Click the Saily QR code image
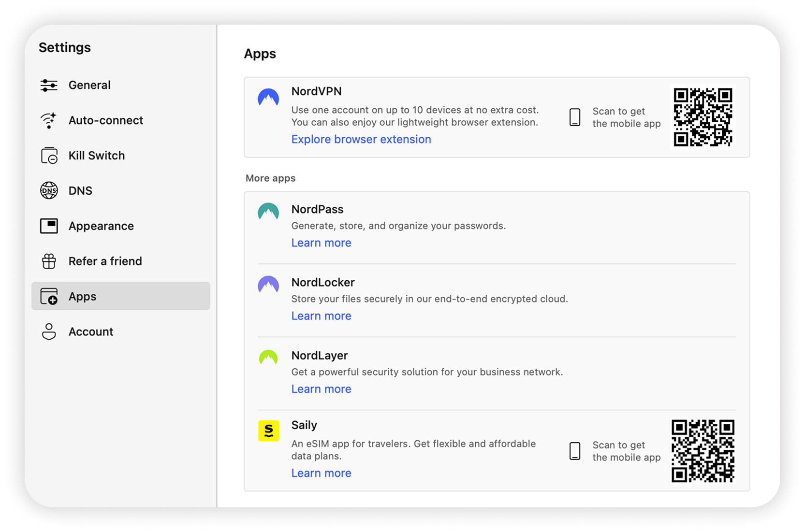 tap(703, 451)
